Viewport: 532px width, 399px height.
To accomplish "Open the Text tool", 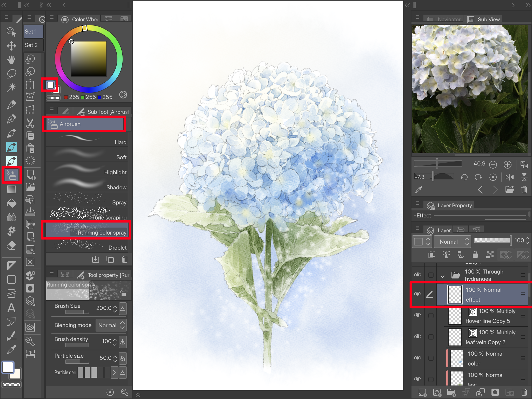I will tap(11, 308).
